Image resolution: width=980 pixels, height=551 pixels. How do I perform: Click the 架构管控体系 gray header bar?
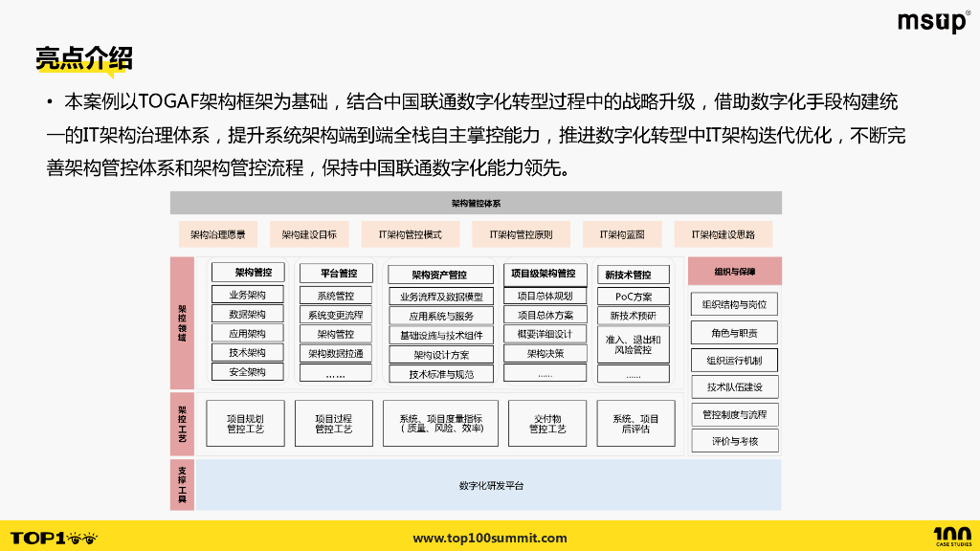pos(476,203)
